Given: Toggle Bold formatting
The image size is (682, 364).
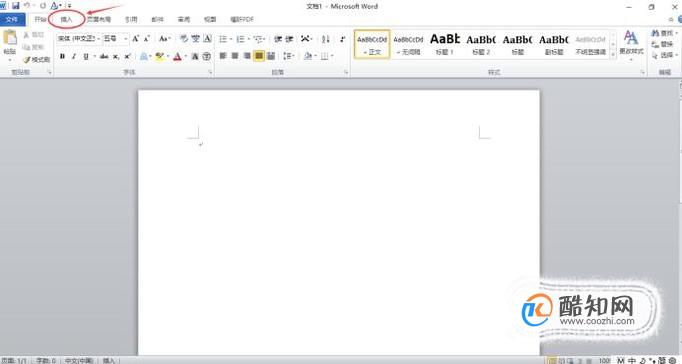Looking at the screenshot, I should click(62, 56).
